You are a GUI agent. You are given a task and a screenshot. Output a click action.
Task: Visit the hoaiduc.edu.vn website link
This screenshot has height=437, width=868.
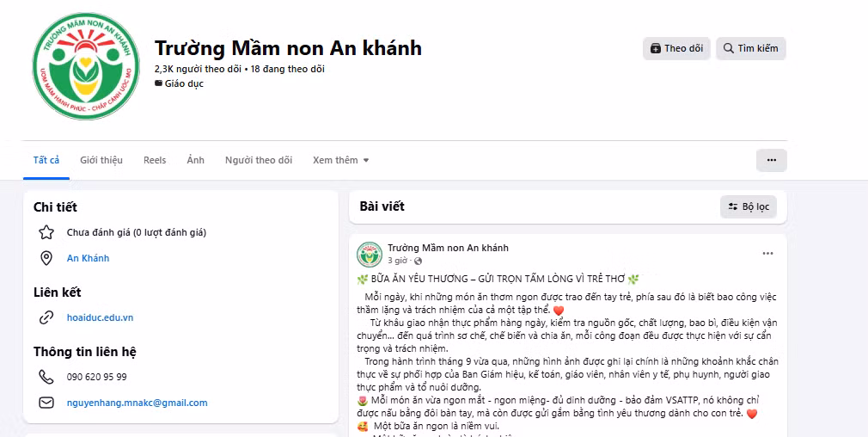point(101,317)
